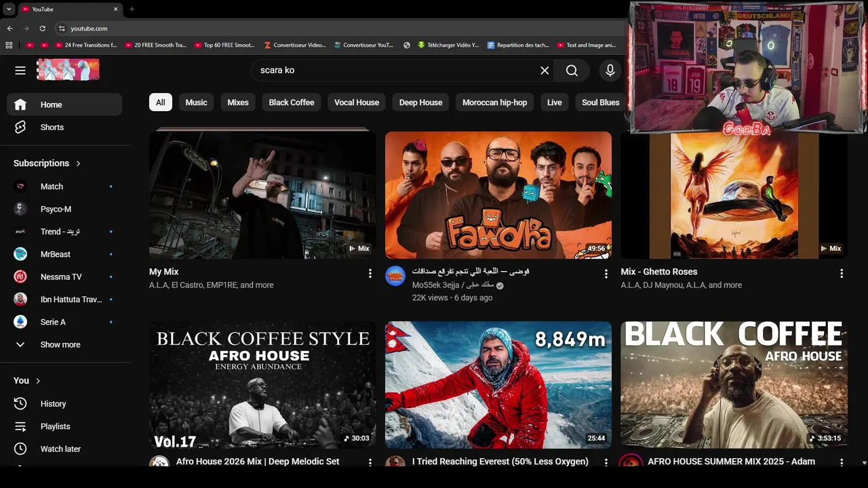Click Mo55ek 3ejja channel name
Viewport: 868px width, 488px height.
[x=454, y=285]
